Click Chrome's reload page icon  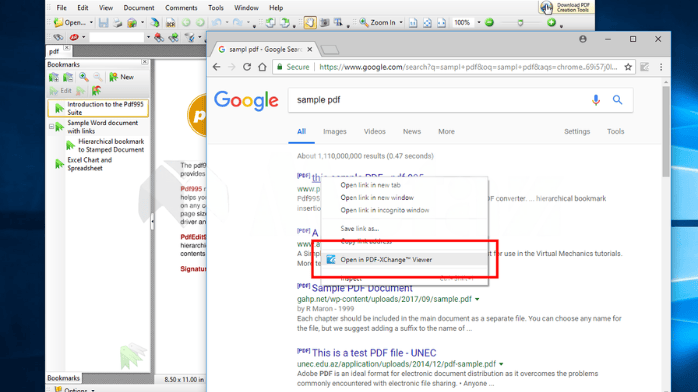click(247, 67)
